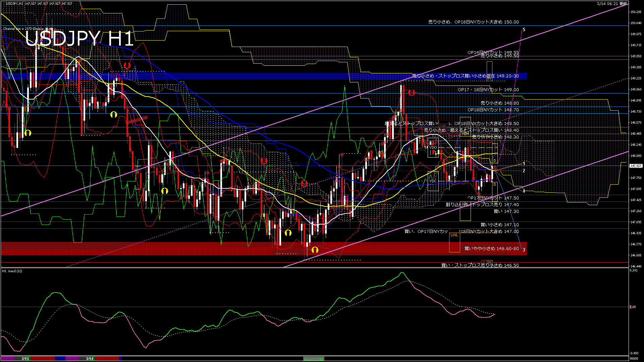The image size is (644, 362).
Task: Click the yellow up-arrow signal near 146.70 low
Action: click(x=315, y=250)
